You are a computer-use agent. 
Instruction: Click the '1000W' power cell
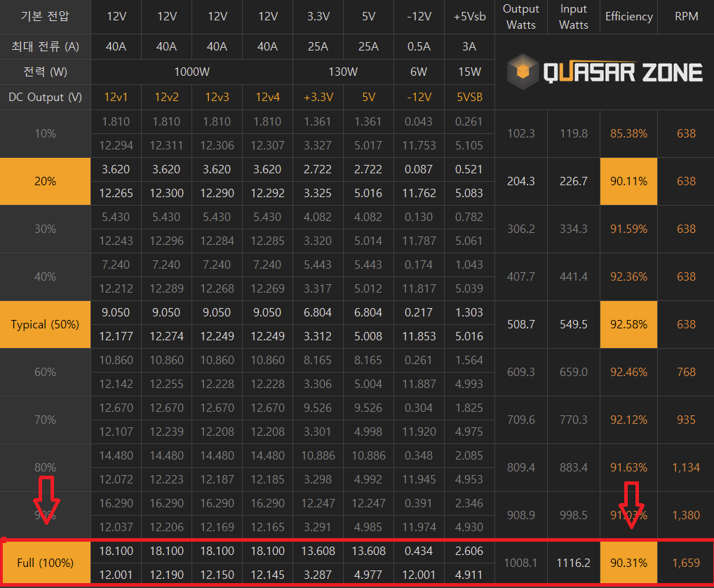[x=191, y=72]
